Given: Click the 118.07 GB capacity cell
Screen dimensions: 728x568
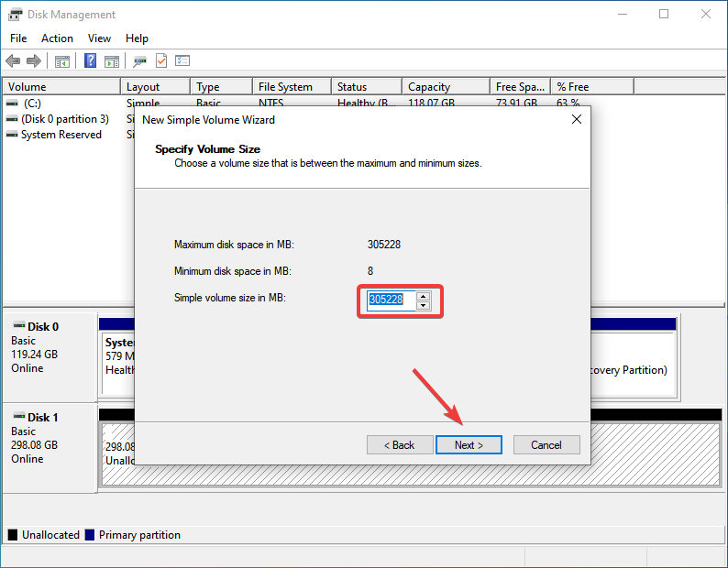Looking at the screenshot, I should pos(431,103).
